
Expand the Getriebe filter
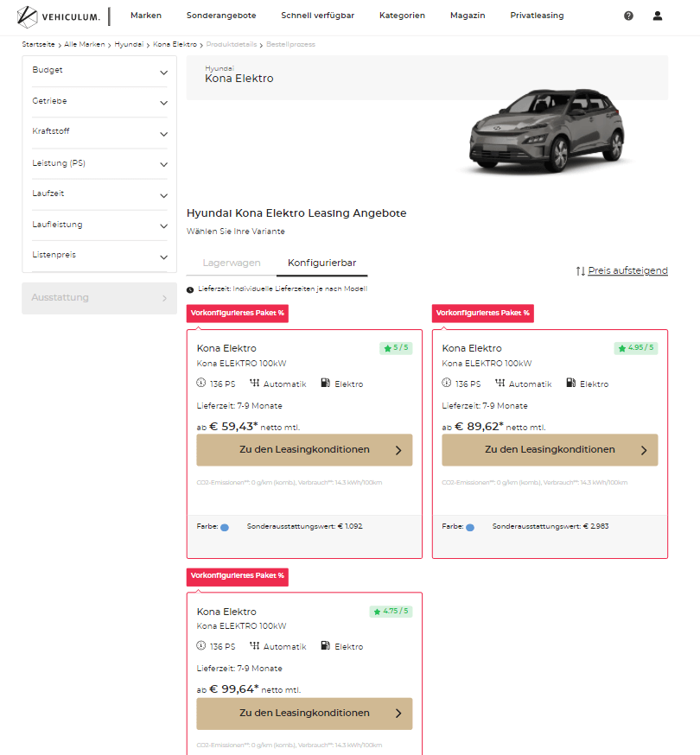pyautogui.click(x=99, y=102)
